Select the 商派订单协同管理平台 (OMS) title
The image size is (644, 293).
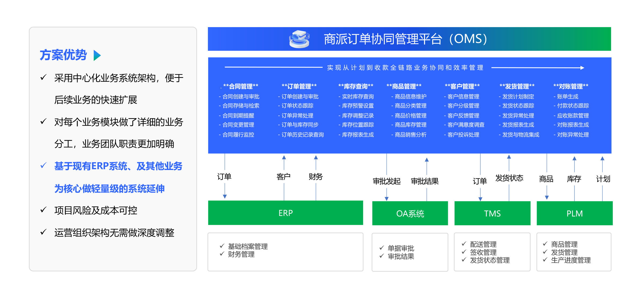click(x=405, y=39)
